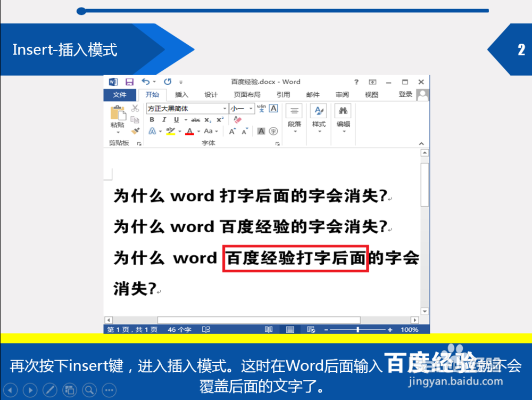
Task: Switch to print layout view icon
Action: click(290, 329)
